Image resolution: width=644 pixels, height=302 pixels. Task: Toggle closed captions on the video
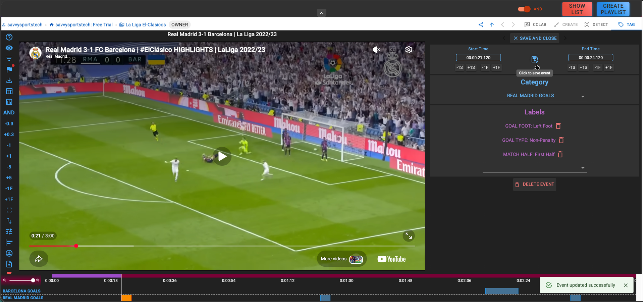pos(392,50)
